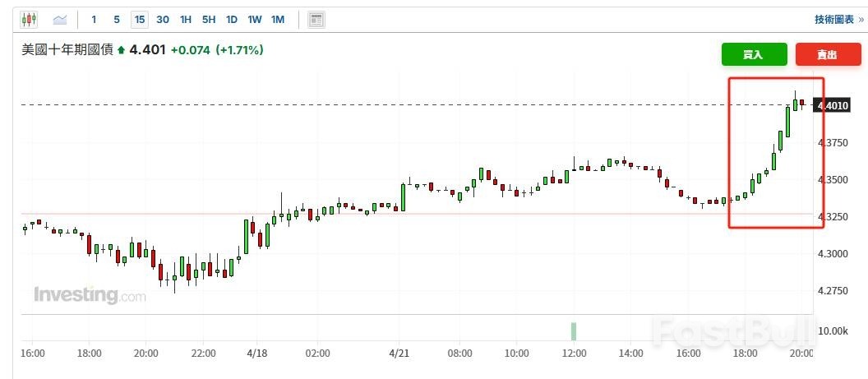The height and width of the screenshot is (379, 868).
Task: Select the 5 minute timeframe
Action: pos(117,19)
